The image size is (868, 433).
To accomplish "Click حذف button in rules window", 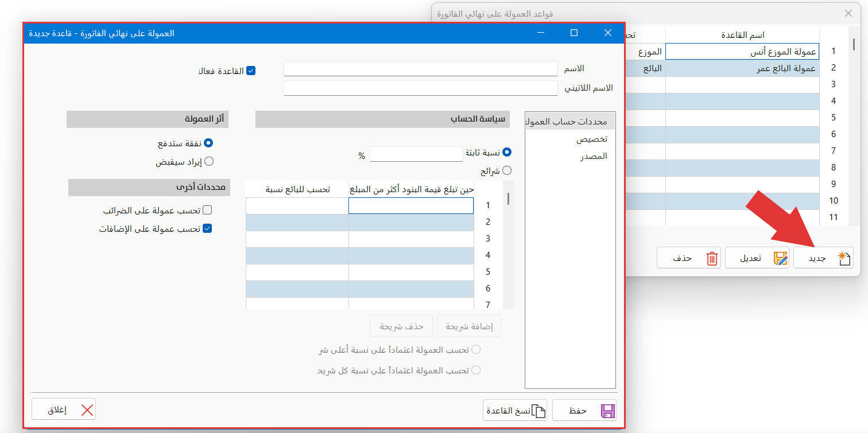I will coord(689,258).
